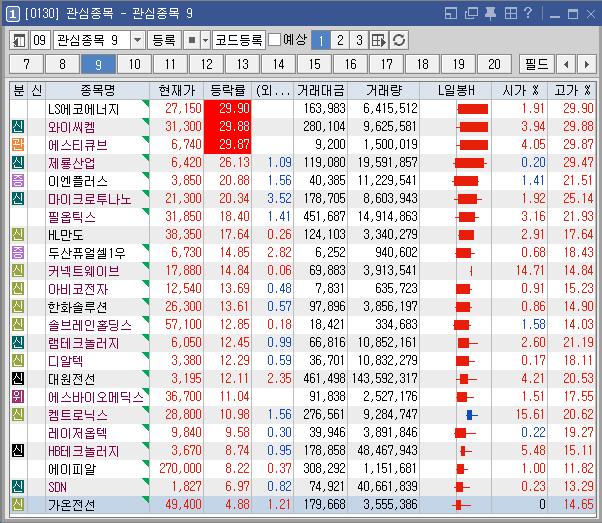Click the orange 환 badge beside 에스티큐브
Viewport: 602px width, 523px height.
(18, 144)
